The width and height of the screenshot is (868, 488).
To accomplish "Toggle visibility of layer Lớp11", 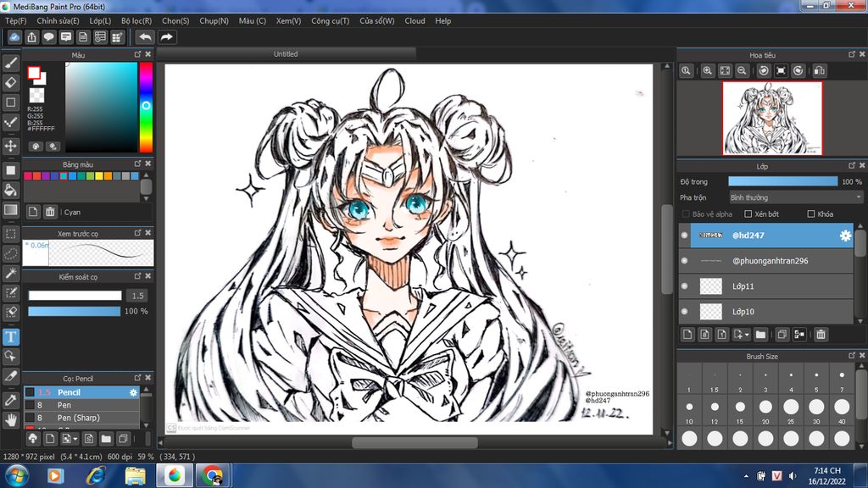I will click(x=685, y=286).
